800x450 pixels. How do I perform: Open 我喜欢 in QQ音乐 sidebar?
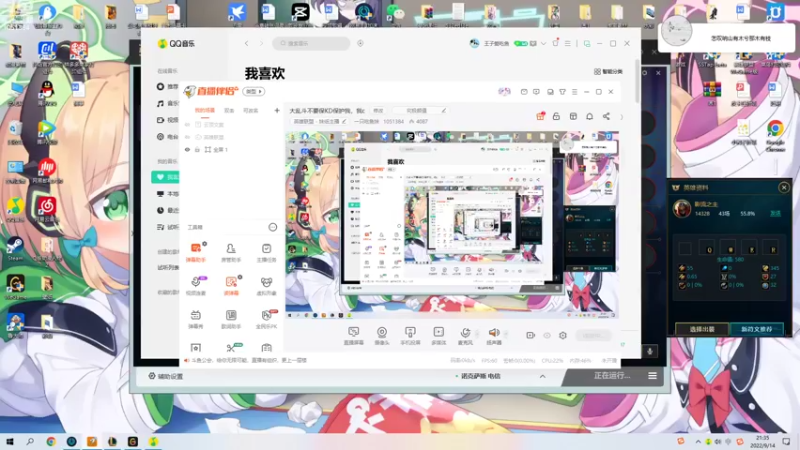[166, 177]
